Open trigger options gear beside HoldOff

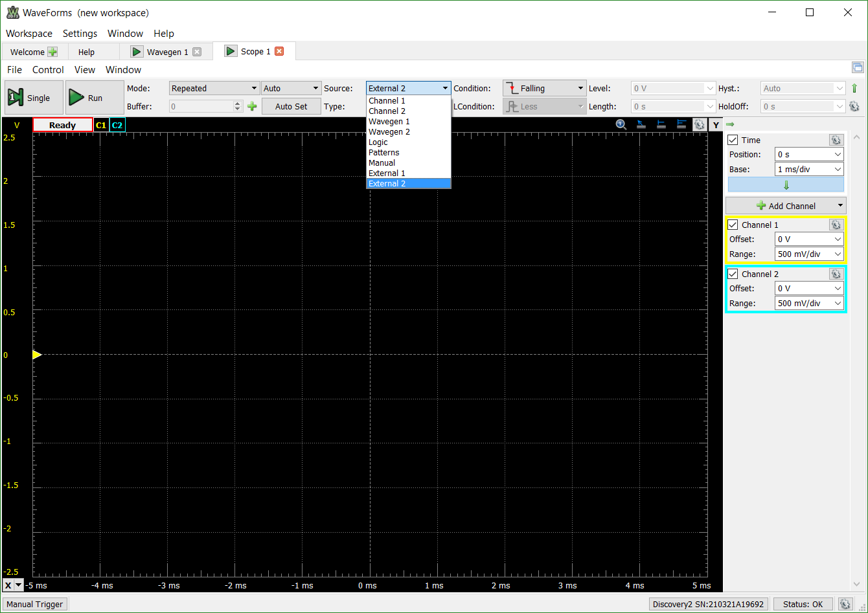click(854, 106)
